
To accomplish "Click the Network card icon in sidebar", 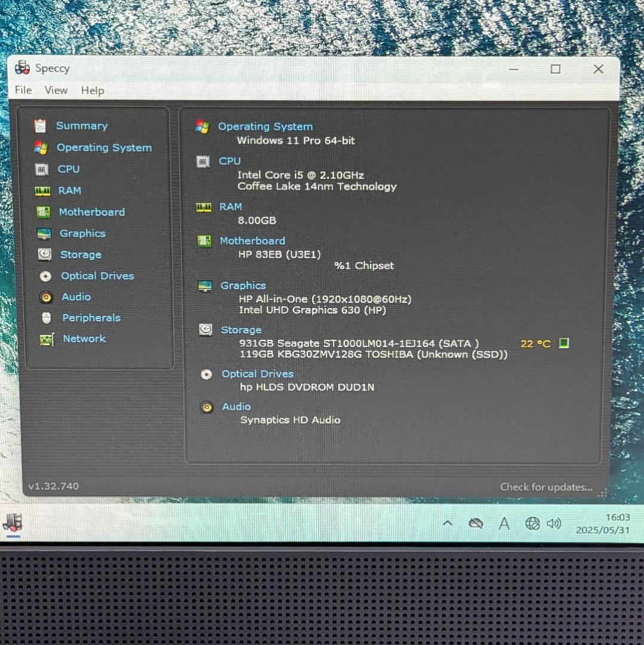I will click(47, 339).
